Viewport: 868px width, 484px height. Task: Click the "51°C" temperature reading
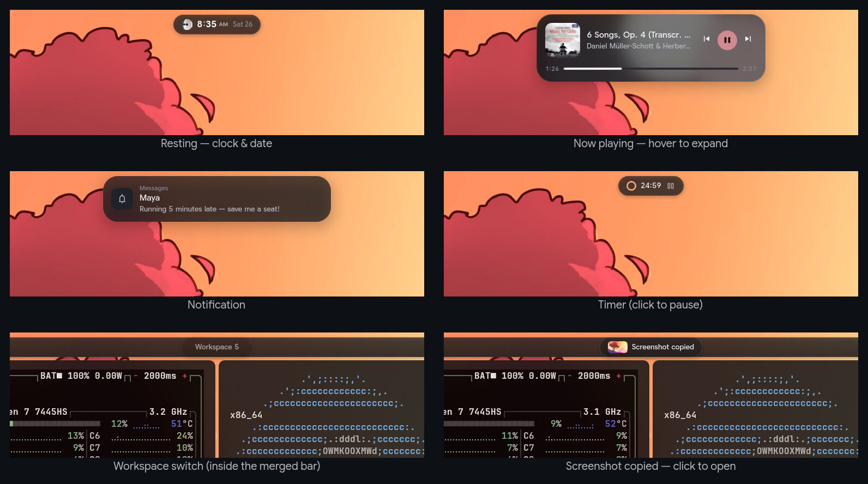pos(182,424)
